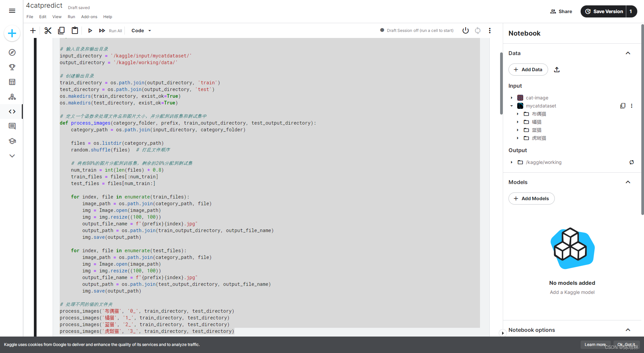644x353 pixels.
Task: Open Datasets table icon in sidebar
Action: pos(12,82)
